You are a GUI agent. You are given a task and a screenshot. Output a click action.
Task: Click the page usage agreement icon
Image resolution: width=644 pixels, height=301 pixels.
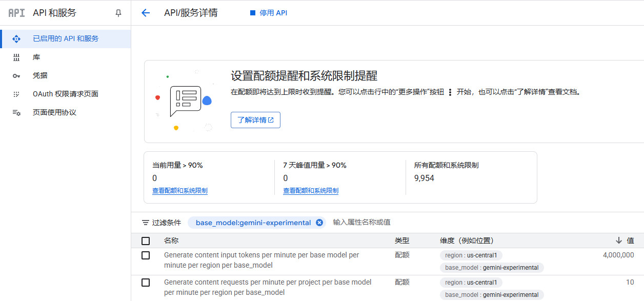[16, 113]
